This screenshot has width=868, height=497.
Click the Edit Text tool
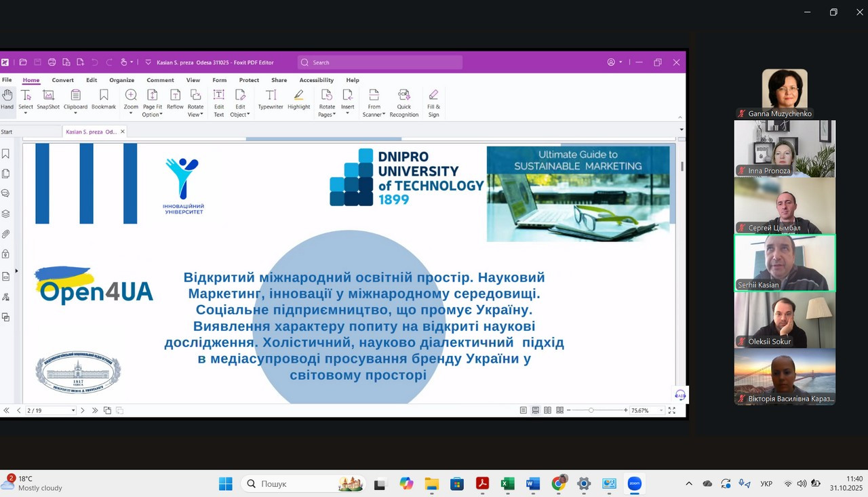click(x=219, y=102)
